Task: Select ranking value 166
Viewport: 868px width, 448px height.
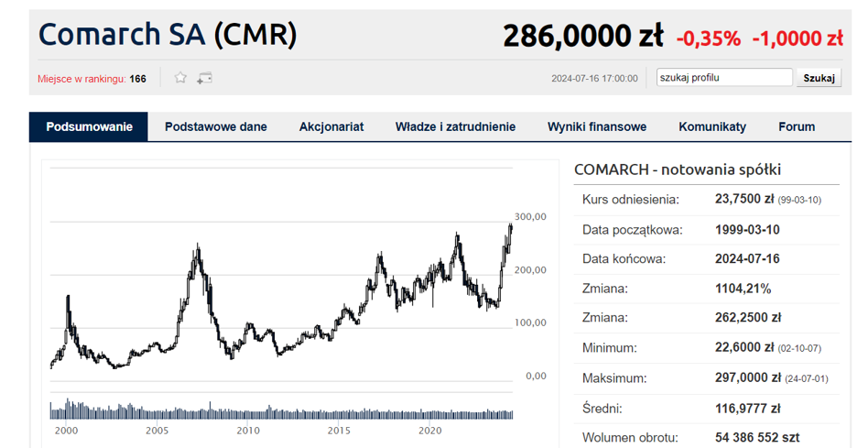Action: pyautogui.click(x=138, y=79)
